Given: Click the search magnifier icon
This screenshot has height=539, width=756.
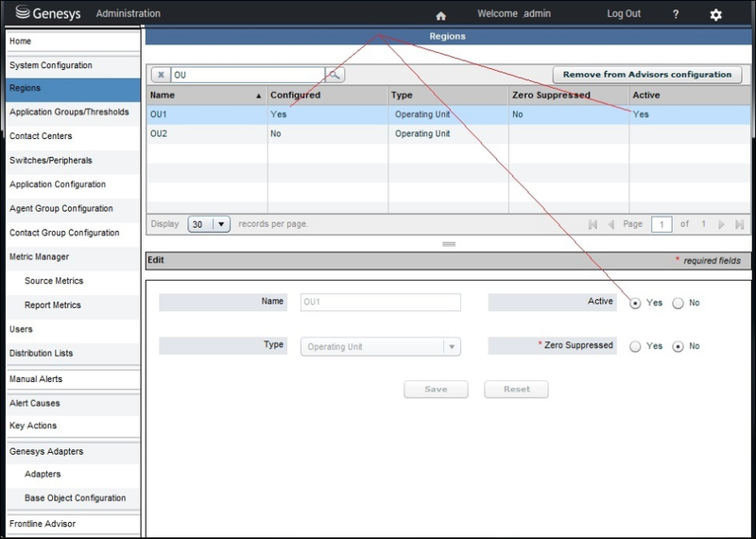Looking at the screenshot, I should point(335,74).
